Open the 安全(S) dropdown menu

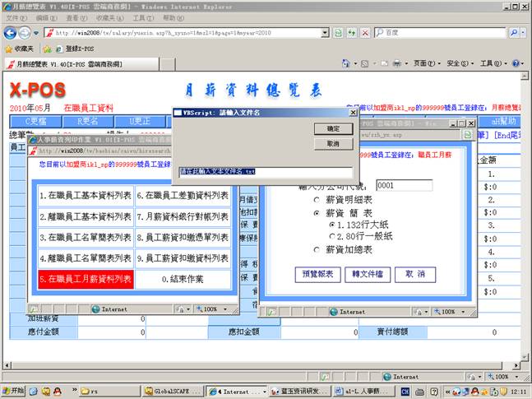point(459,63)
